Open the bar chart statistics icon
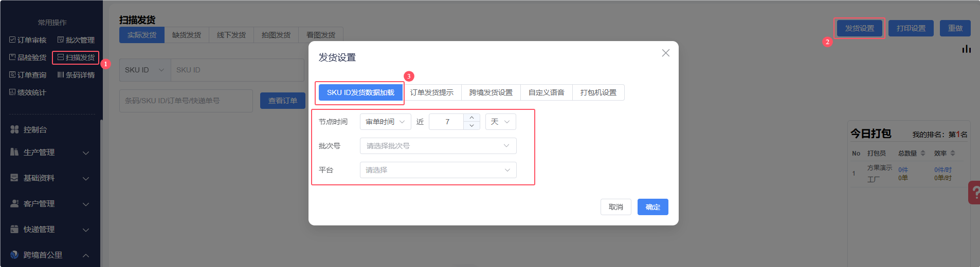 (967, 49)
